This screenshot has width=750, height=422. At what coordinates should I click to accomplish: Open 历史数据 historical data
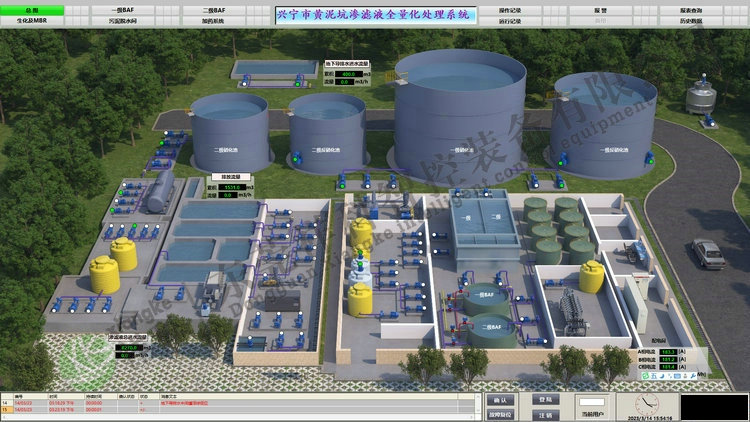point(690,20)
